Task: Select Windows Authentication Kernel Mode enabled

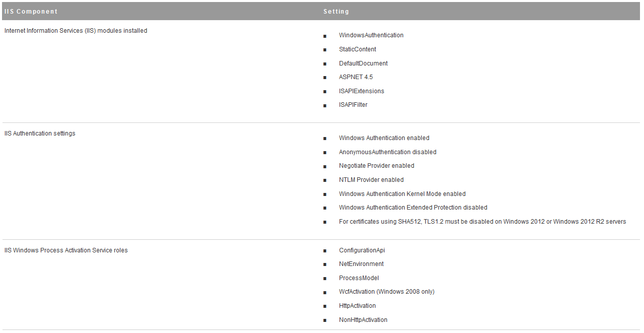Action: (x=402, y=194)
